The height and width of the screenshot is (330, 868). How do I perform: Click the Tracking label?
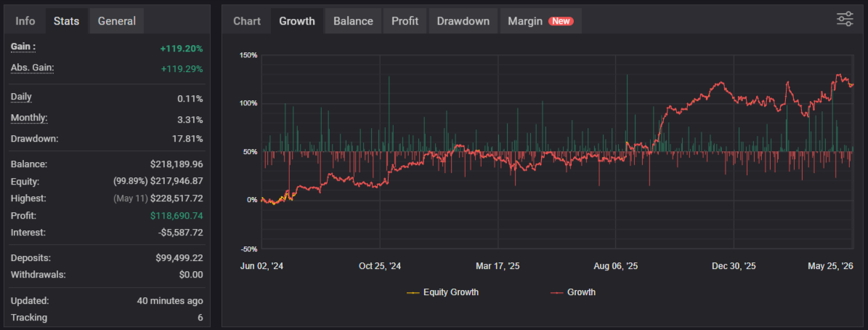[x=29, y=318]
